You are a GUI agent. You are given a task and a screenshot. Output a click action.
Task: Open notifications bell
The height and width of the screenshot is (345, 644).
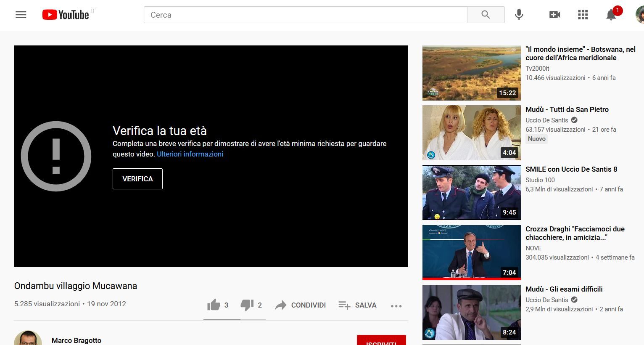click(x=611, y=15)
